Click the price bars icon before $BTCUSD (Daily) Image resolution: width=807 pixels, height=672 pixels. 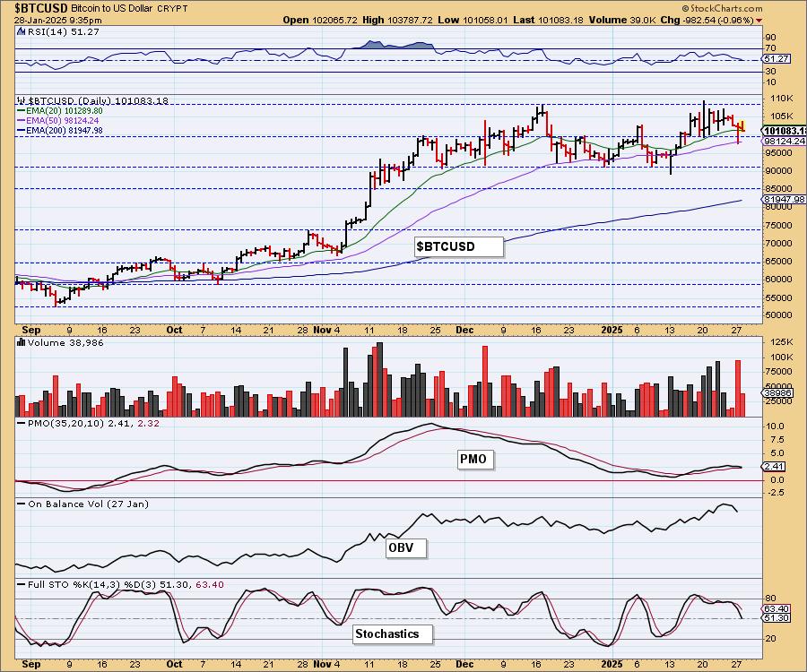[x=22, y=100]
